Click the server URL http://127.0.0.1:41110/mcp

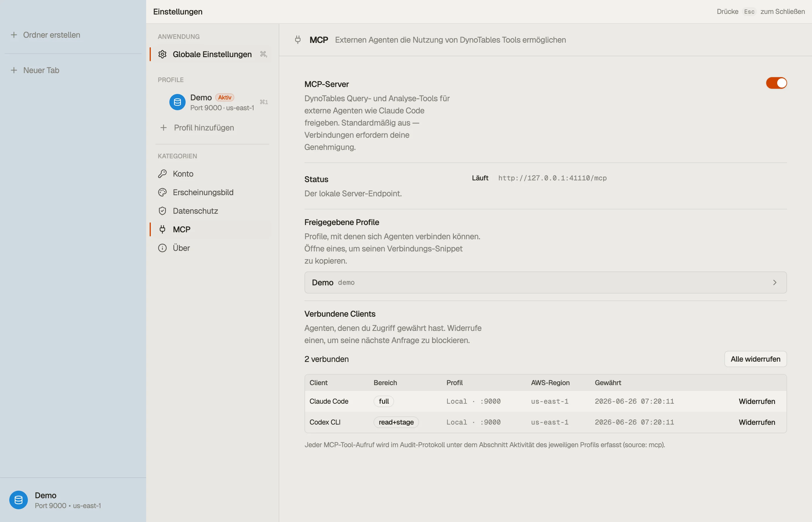coord(552,178)
